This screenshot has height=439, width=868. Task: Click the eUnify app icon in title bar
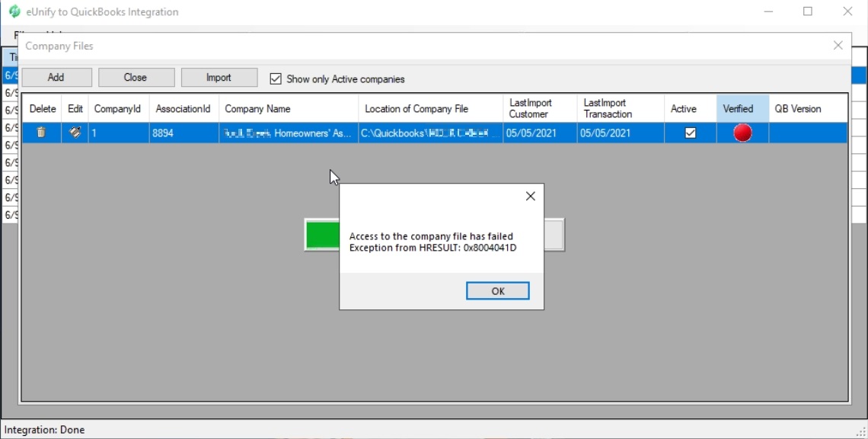[14, 11]
